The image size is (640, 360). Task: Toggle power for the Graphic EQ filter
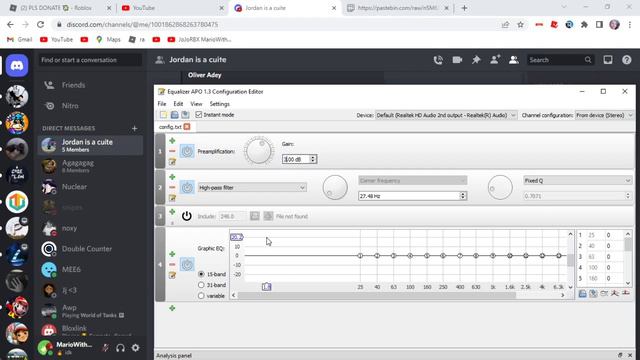click(187, 264)
